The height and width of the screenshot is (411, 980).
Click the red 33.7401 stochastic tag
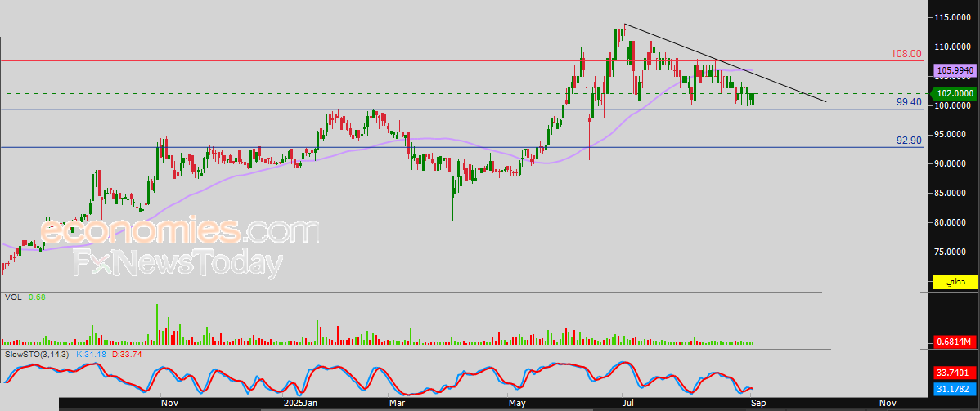pyautogui.click(x=955, y=373)
